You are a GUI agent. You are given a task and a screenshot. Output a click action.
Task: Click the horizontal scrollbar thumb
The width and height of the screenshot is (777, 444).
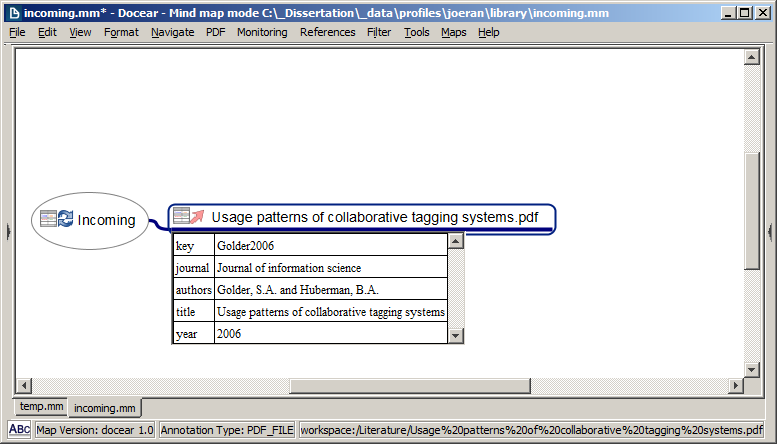410,385
